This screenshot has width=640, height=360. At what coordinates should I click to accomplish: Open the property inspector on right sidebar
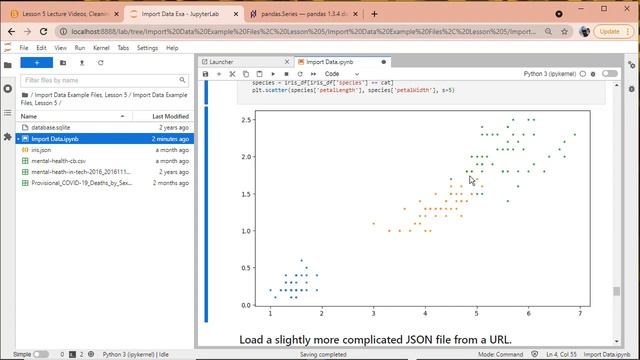pyautogui.click(x=631, y=65)
